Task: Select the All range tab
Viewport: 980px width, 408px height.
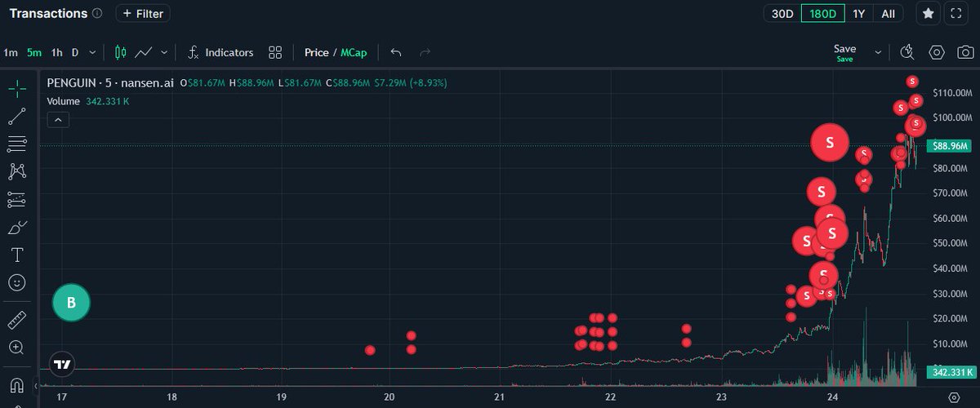Action: (888, 14)
